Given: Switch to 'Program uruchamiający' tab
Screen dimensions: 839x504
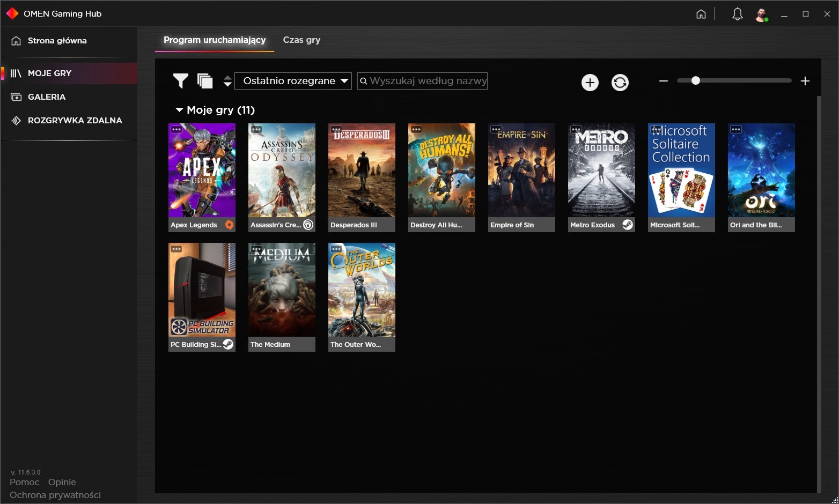Looking at the screenshot, I should click(x=215, y=40).
